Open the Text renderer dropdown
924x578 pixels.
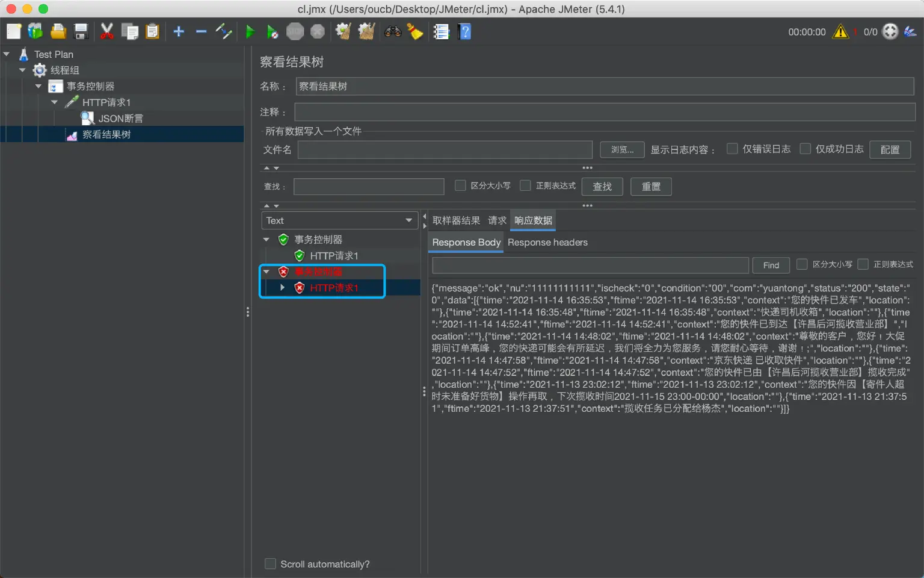[x=339, y=220]
